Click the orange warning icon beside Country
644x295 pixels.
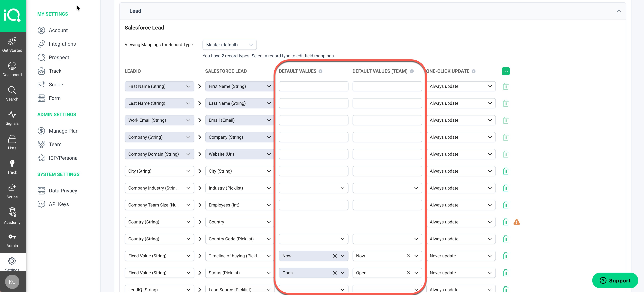click(x=517, y=222)
